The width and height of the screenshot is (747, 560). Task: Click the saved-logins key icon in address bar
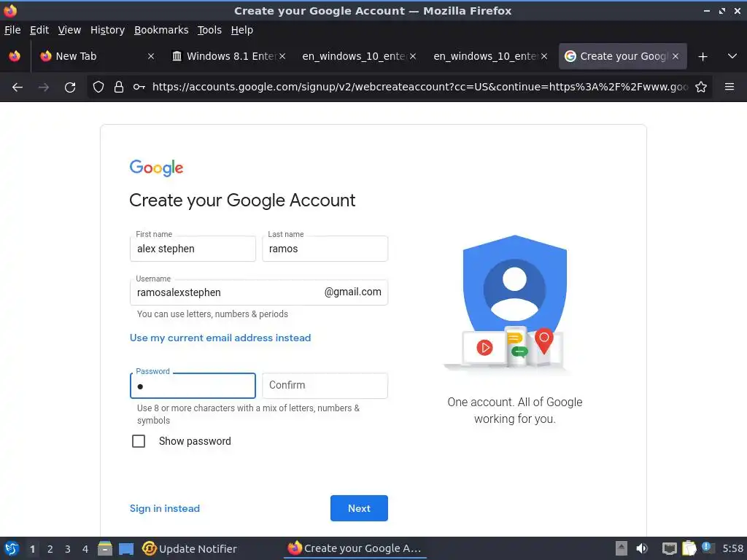pyautogui.click(x=139, y=87)
